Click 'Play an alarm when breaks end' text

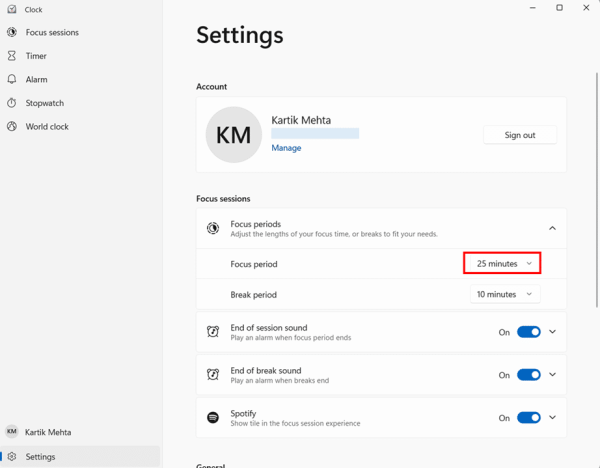[x=280, y=380]
